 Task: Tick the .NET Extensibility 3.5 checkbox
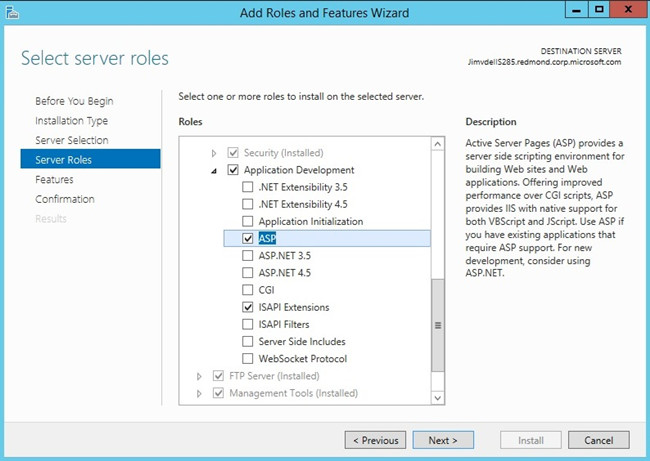(247, 187)
